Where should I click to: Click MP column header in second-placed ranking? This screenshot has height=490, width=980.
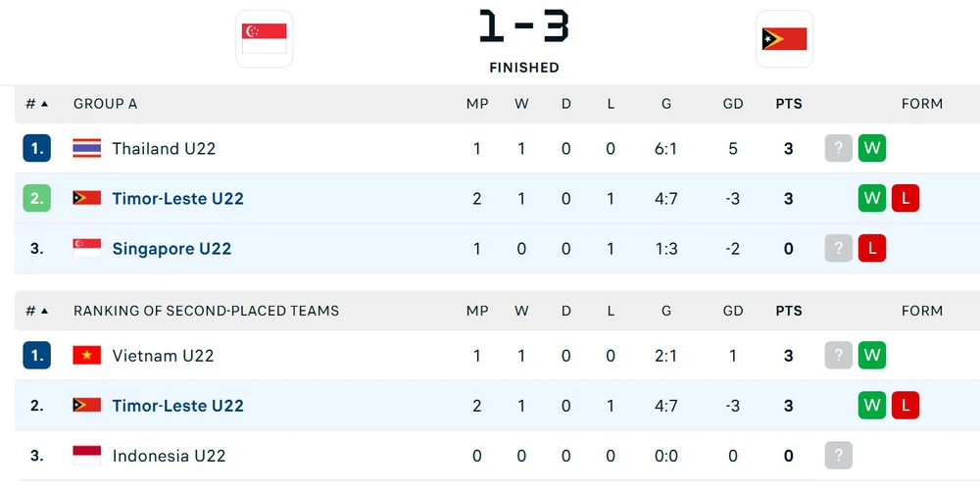pyautogui.click(x=477, y=312)
